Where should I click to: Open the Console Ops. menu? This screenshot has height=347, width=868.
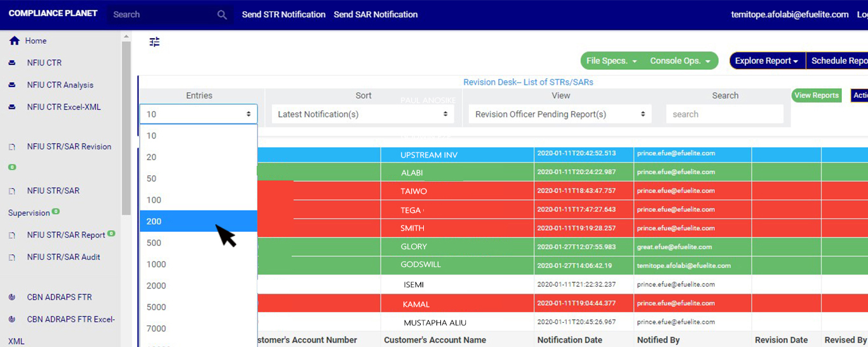click(x=680, y=61)
